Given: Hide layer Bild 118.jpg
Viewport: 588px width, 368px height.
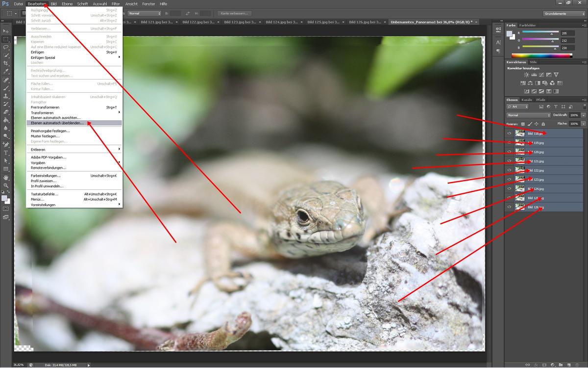Looking at the screenshot, I should pos(510,133).
